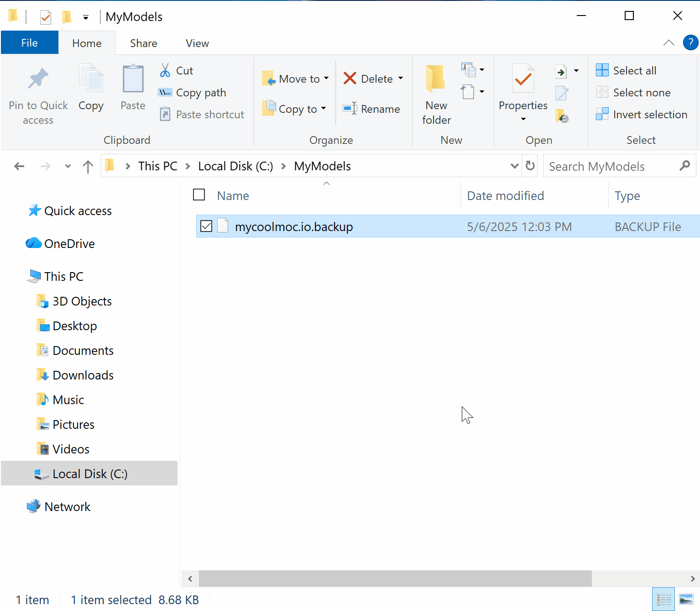Click the Search MyModels field
Screen dimensions: 700x611
click(611, 166)
